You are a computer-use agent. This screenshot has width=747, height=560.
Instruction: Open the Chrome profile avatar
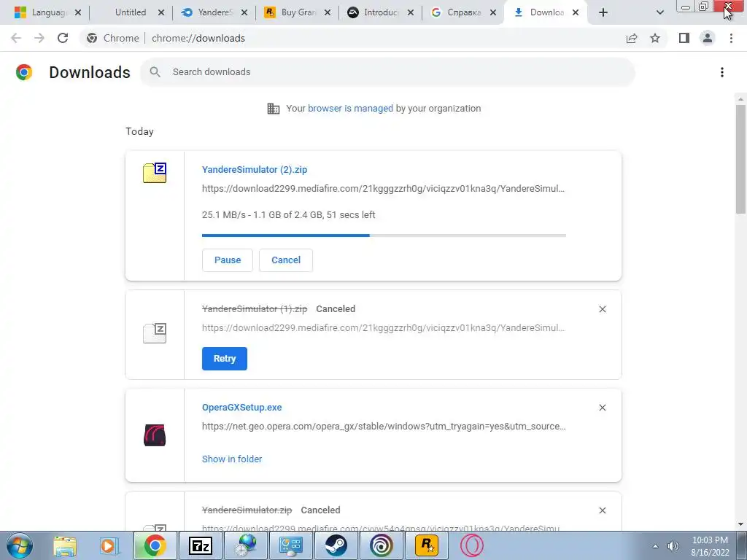coord(708,38)
